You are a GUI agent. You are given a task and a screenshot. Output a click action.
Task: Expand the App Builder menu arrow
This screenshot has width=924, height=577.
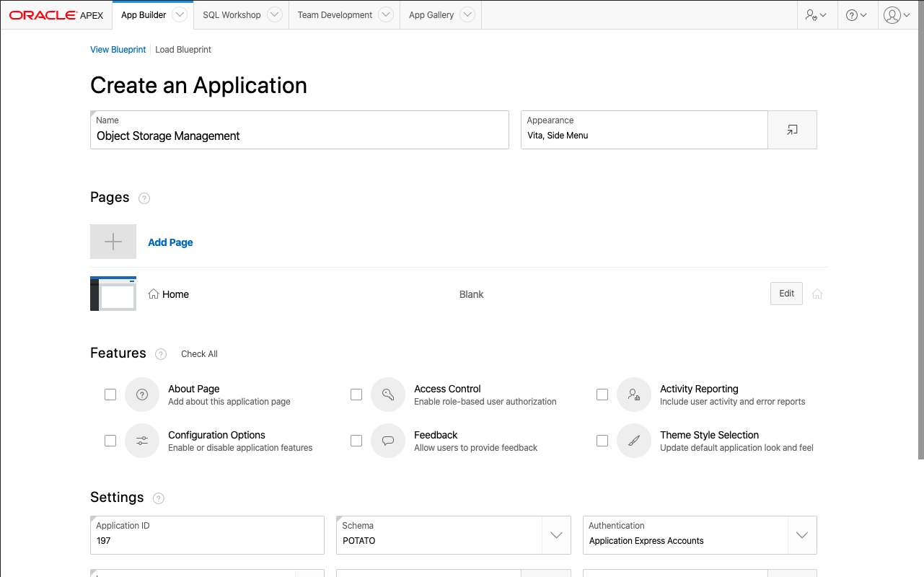click(x=180, y=15)
